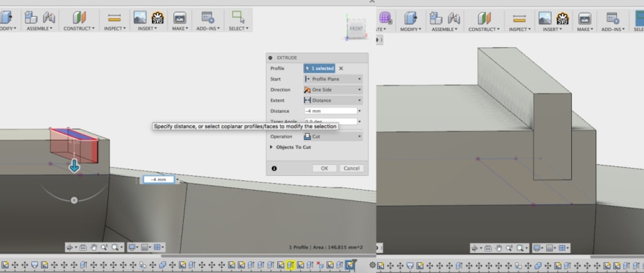Click the Look At icon in the left navigation bar

(83, 247)
